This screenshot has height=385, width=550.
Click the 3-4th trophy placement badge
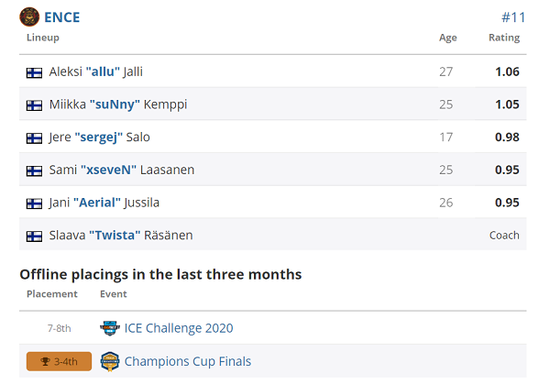click(x=59, y=361)
